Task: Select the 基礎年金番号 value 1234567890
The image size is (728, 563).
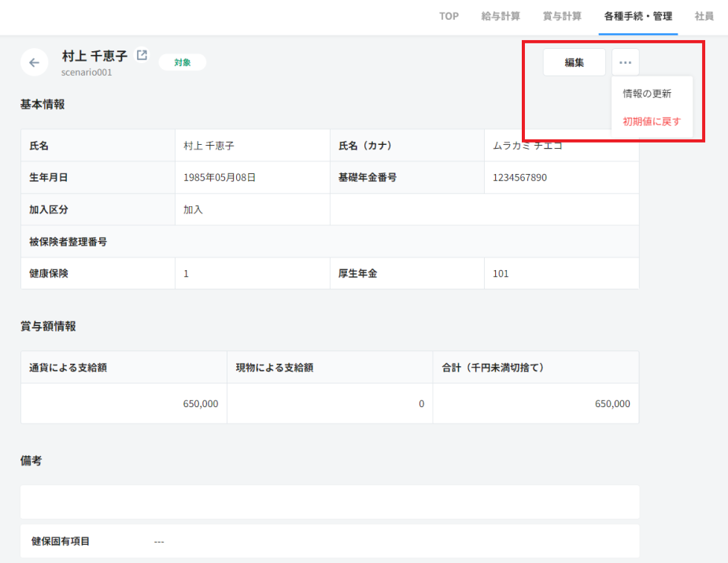Action: click(x=519, y=178)
